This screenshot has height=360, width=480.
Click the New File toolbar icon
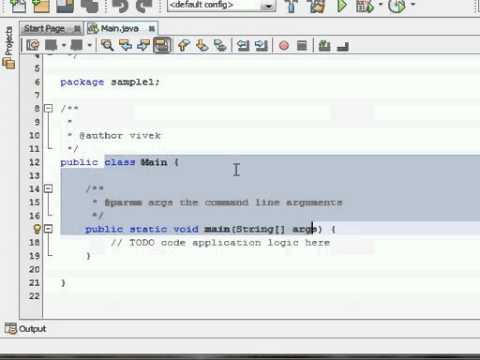tap(18, 5)
